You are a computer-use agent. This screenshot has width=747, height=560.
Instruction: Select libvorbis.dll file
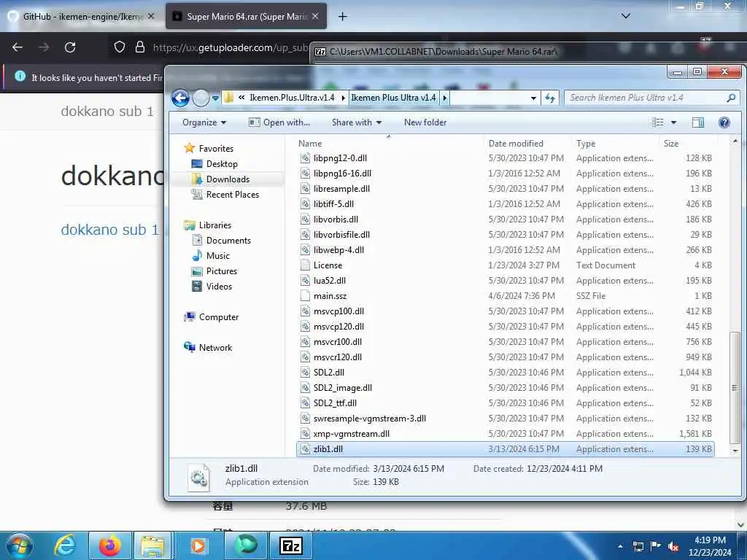coord(336,219)
